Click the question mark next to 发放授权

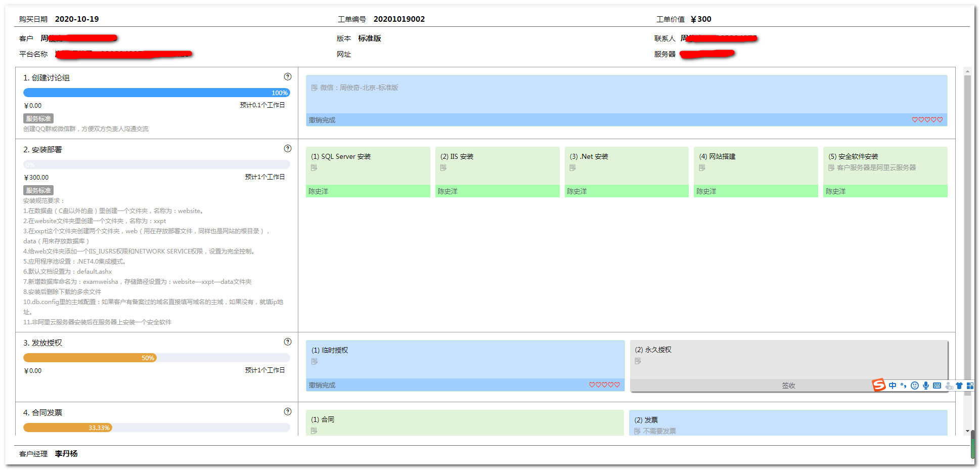[288, 342]
